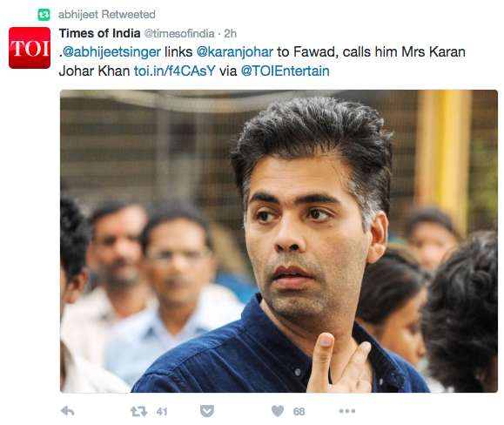The image size is (504, 425).
Task: Click abhijeet Retweeted label
Action: point(107,15)
